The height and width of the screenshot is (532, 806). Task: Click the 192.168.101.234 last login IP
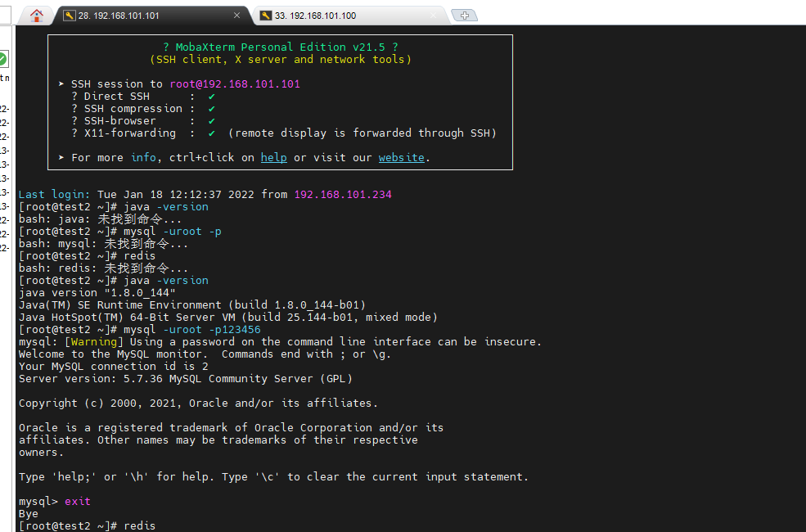click(x=343, y=194)
